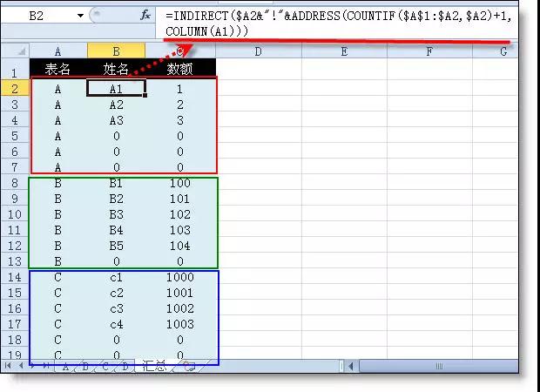
Task: Click the horizontal scrollbar thumb
Action: tap(439, 366)
